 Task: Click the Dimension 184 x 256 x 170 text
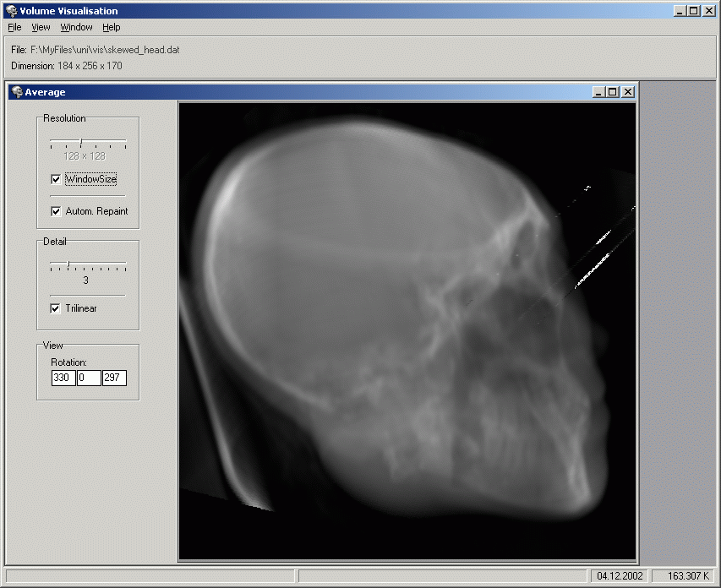67,66
